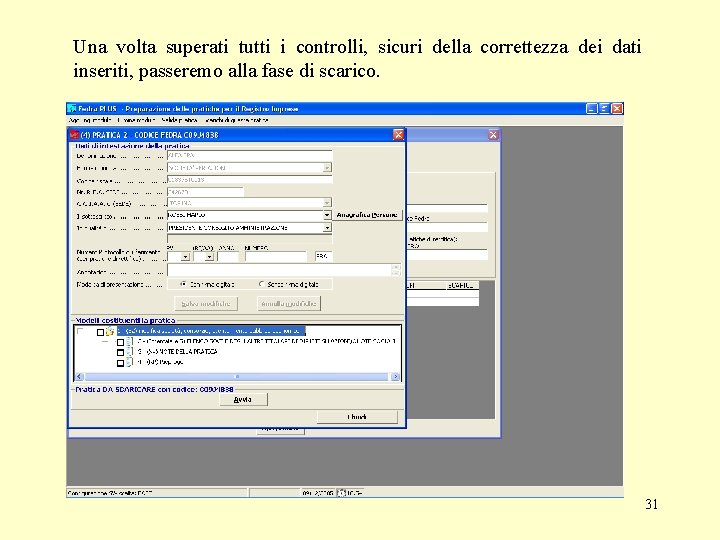720x540 pixels.
Task: Click the clock icon in the status bar
Action: pos(341,493)
